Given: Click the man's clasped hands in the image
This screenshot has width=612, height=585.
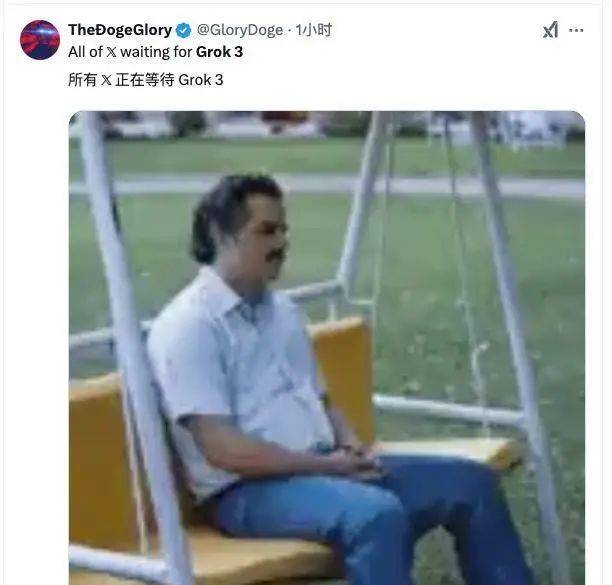Looking at the screenshot, I should pyautogui.click(x=356, y=459).
